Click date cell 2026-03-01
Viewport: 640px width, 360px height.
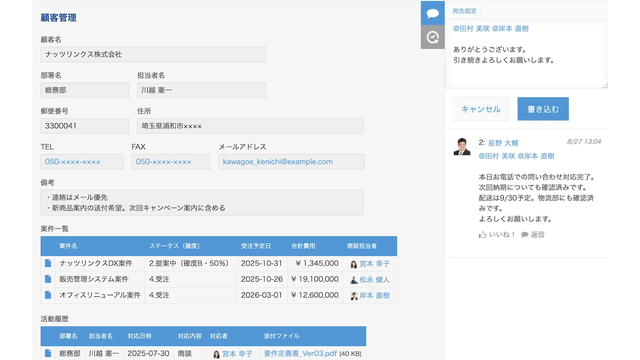click(x=262, y=295)
